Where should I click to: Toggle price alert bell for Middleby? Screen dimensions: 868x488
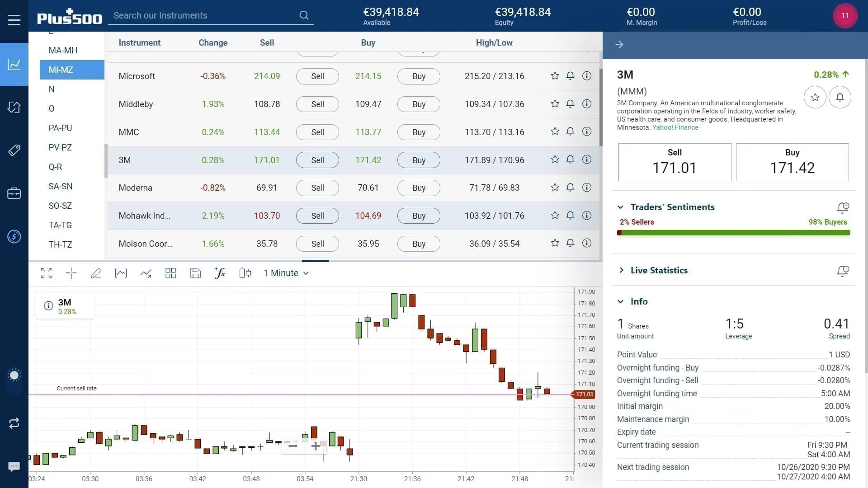pyautogui.click(x=570, y=104)
